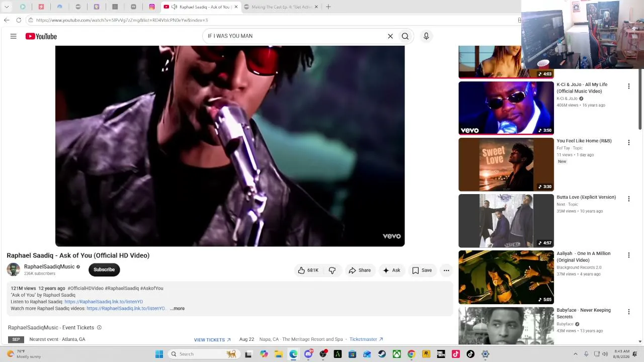Image resolution: width=644 pixels, height=362 pixels.
Task: Close the Raphael Saadiq tab
Action: pos(236,7)
